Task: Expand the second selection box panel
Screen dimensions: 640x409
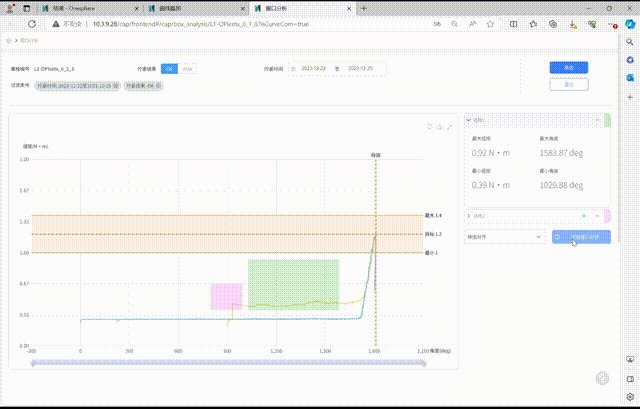Action: click(x=469, y=216)
